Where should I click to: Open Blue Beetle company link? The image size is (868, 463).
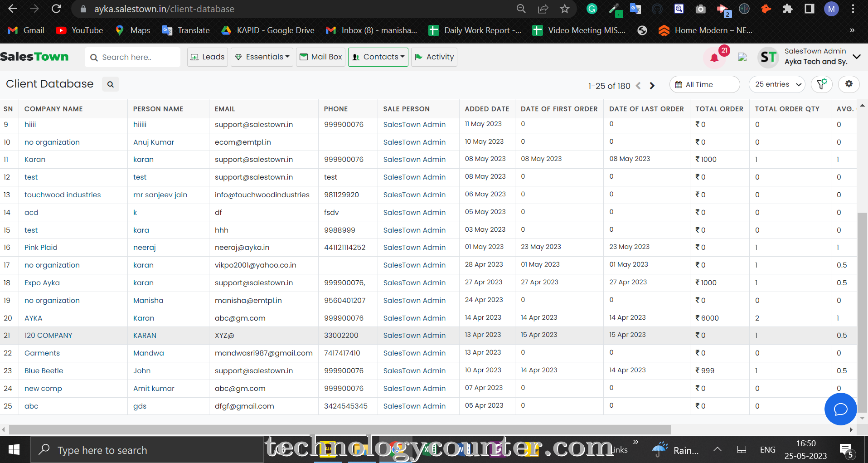44,370
